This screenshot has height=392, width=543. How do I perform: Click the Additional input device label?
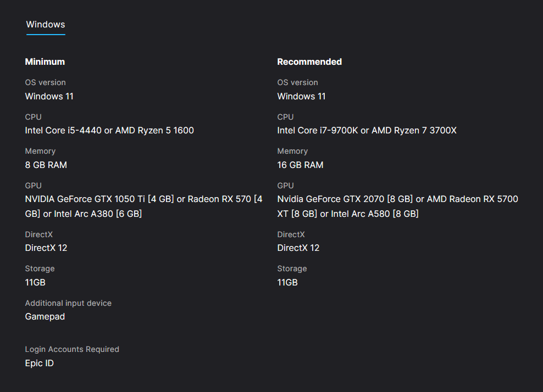[x=68, y=303]
